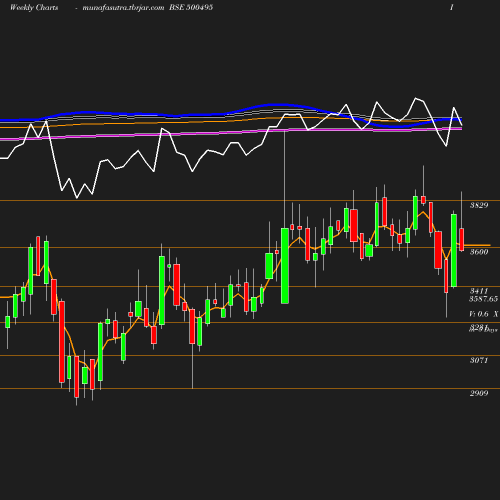Click the 3587.65 last price value
The width and height of the screenshot is (500, 500).
pos(483,299)
